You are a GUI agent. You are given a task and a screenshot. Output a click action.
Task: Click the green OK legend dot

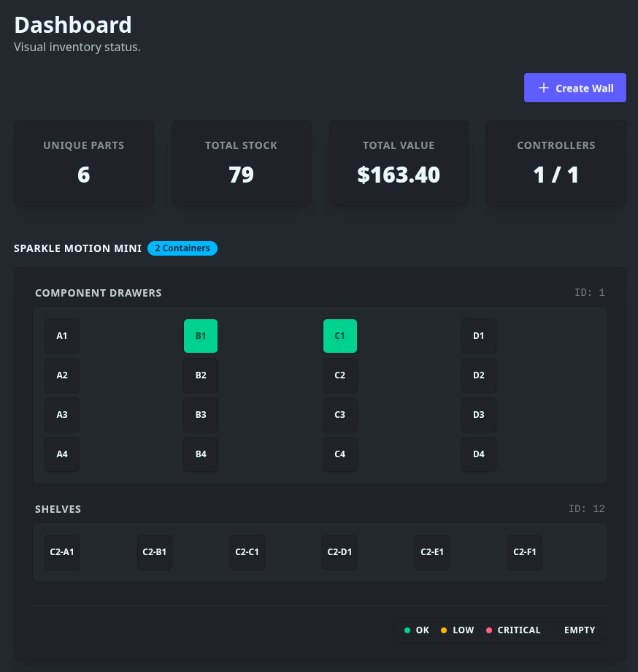407,630
